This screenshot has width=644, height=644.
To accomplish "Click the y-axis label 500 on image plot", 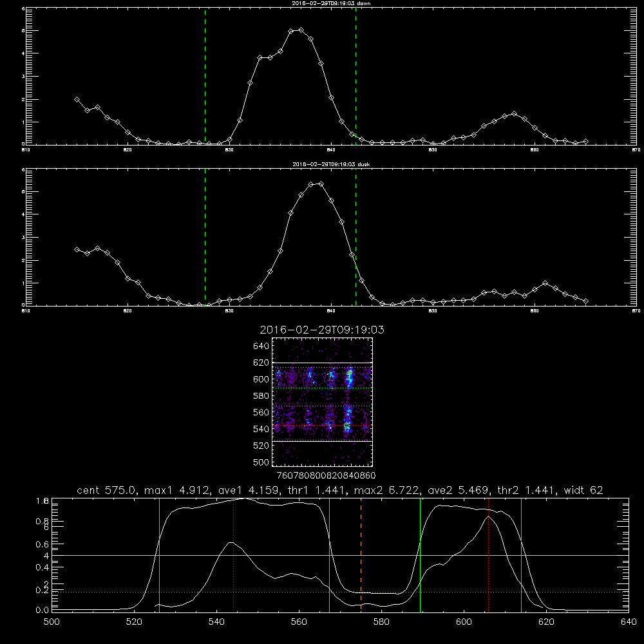I will [261, 462].
